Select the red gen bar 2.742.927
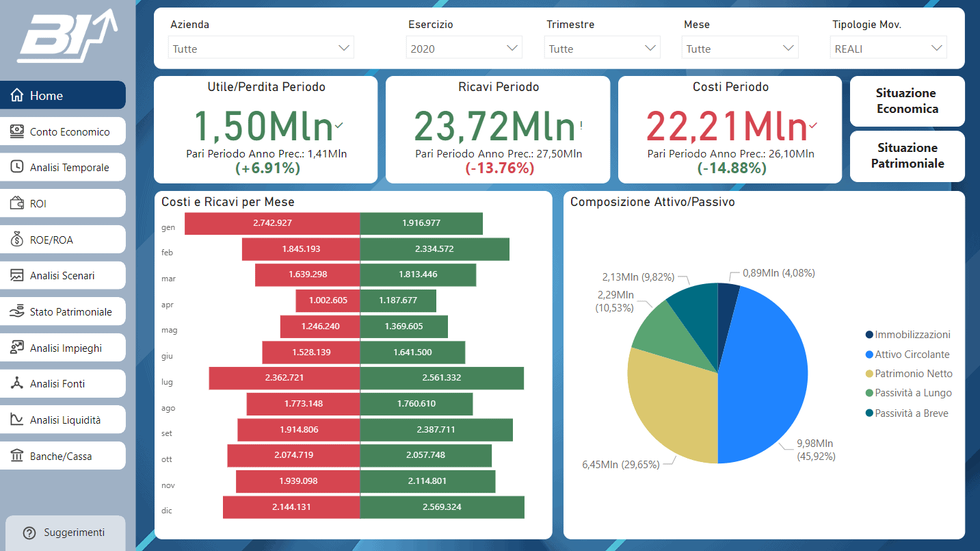Screen dimensions: 980x551 272,223
